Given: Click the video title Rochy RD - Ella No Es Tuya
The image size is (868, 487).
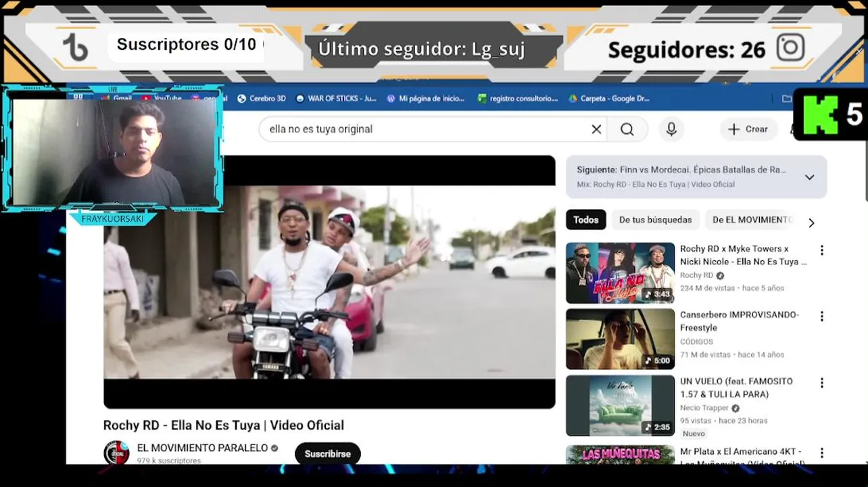Looking at the screenshot, I should click(223, 425).
